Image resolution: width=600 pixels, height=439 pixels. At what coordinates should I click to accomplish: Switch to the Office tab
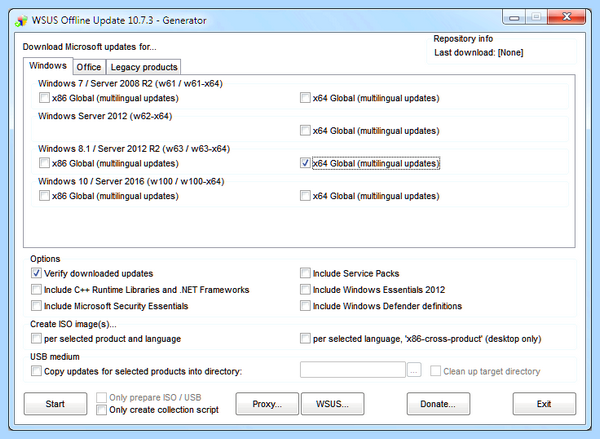[89, 67]
